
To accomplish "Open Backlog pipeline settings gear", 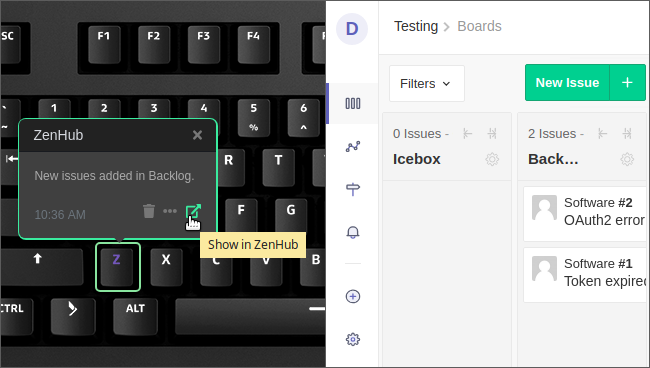I will (627, 159).
